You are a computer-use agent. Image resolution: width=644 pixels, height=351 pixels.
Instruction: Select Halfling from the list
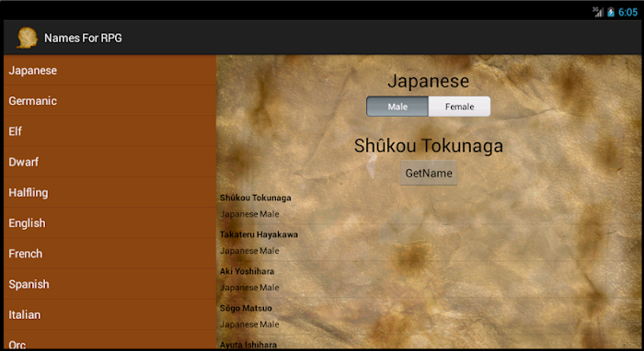click(109, 192)
